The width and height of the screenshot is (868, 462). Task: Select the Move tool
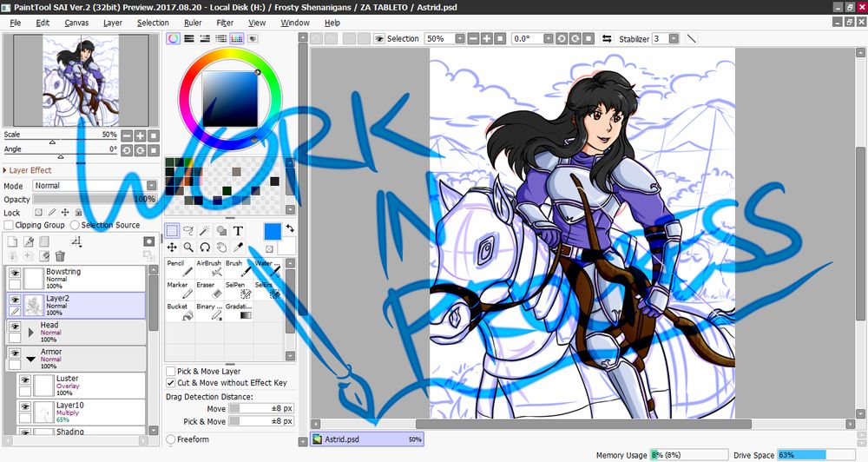tap(172, 247)
